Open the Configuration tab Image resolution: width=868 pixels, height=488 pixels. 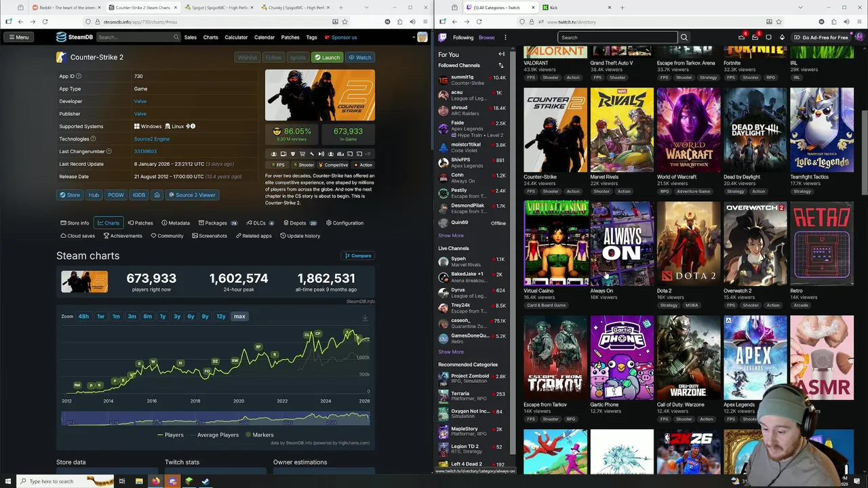(x=344, y=223)
